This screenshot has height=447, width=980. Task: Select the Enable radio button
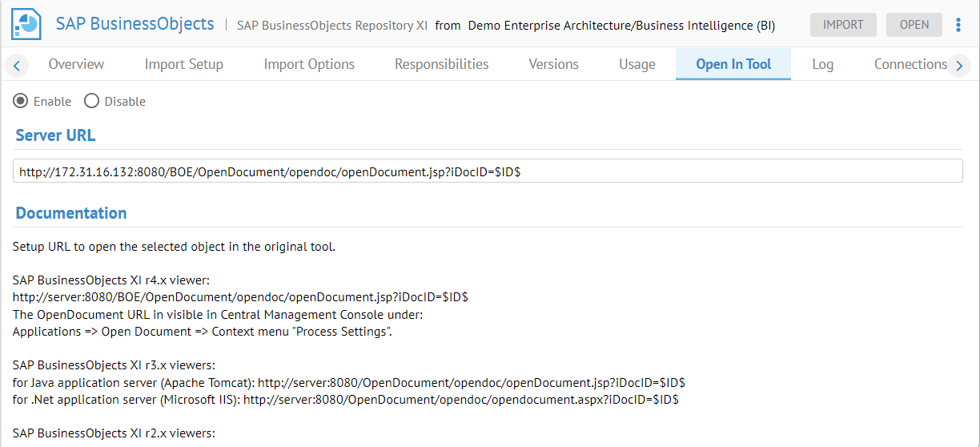click(x=22, y=101)
